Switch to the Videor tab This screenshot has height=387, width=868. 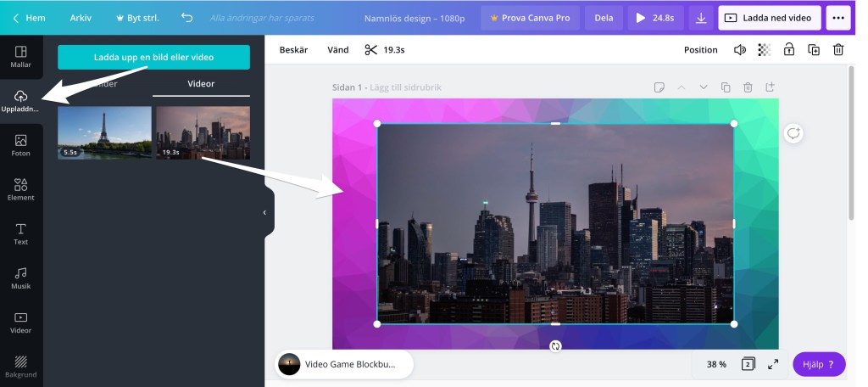click(x=201, y=84)
